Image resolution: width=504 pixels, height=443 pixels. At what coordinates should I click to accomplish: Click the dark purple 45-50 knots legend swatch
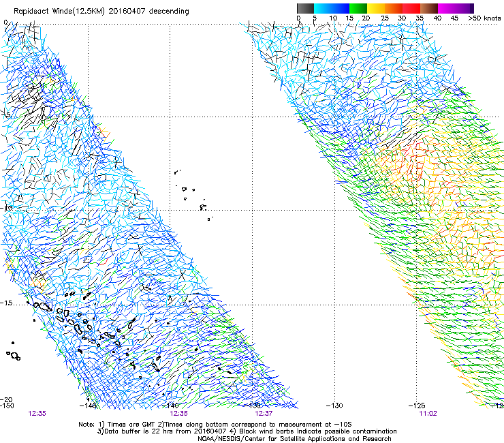(464, 8)
